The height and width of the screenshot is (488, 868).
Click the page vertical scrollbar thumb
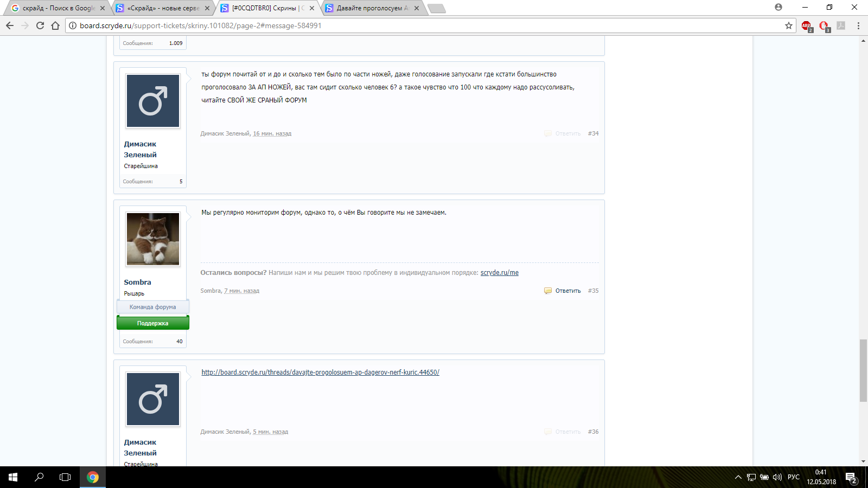pos(863,370)
